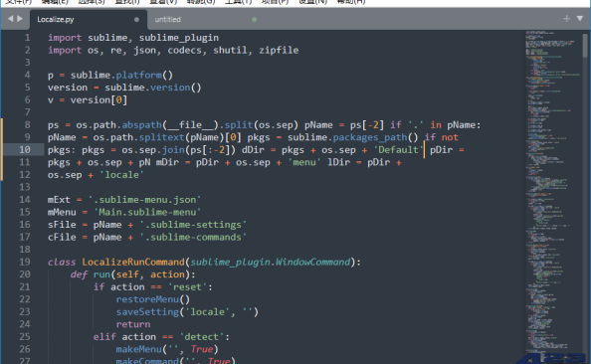Open the tab list dropdown triangle
Viewport: 591px width, 364px height.
580,19
